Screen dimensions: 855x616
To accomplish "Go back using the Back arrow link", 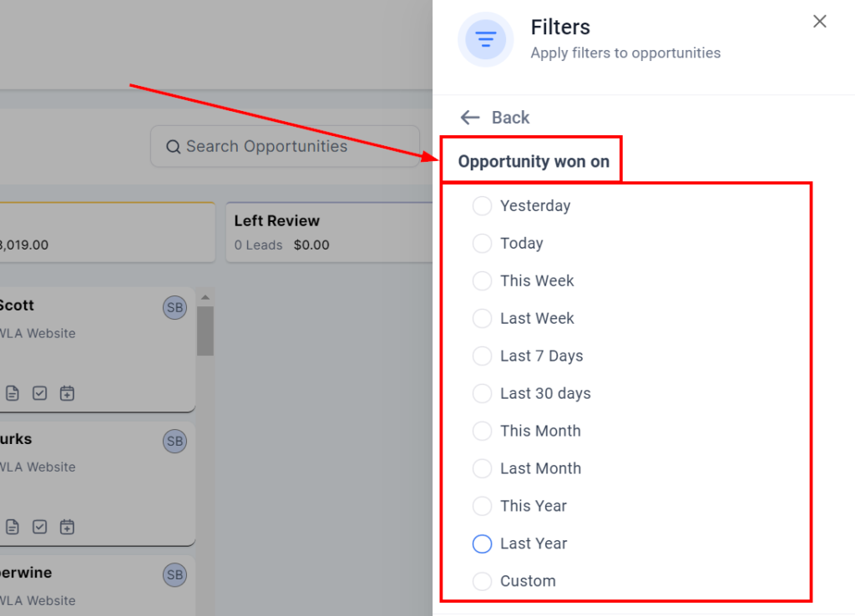I will point(494,118).
